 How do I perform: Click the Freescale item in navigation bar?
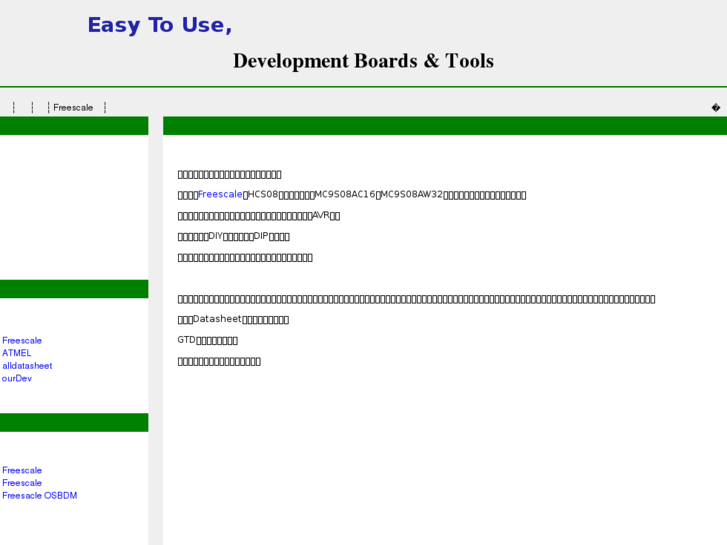click(73, 108)
